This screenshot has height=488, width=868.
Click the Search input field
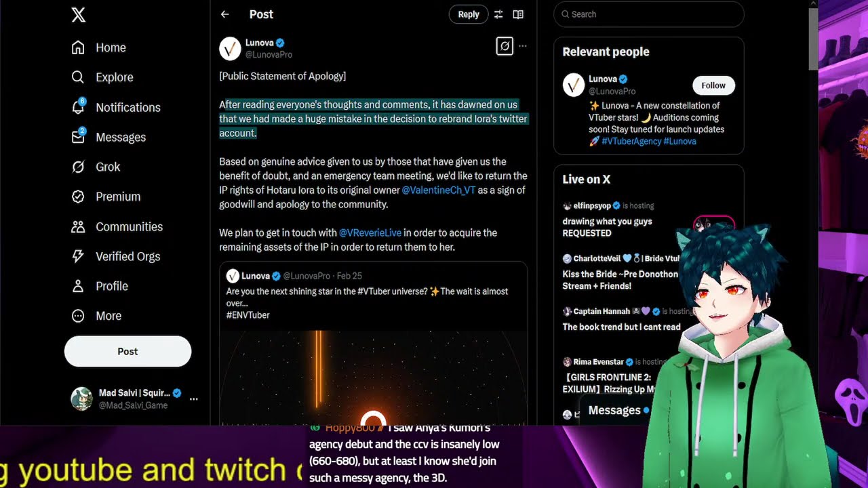649,14
